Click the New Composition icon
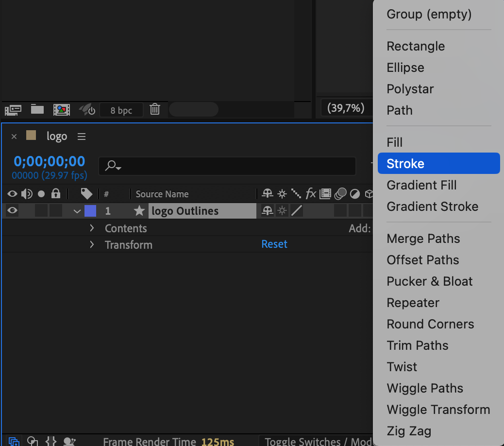The image size is (504, 446). point(62,109)
